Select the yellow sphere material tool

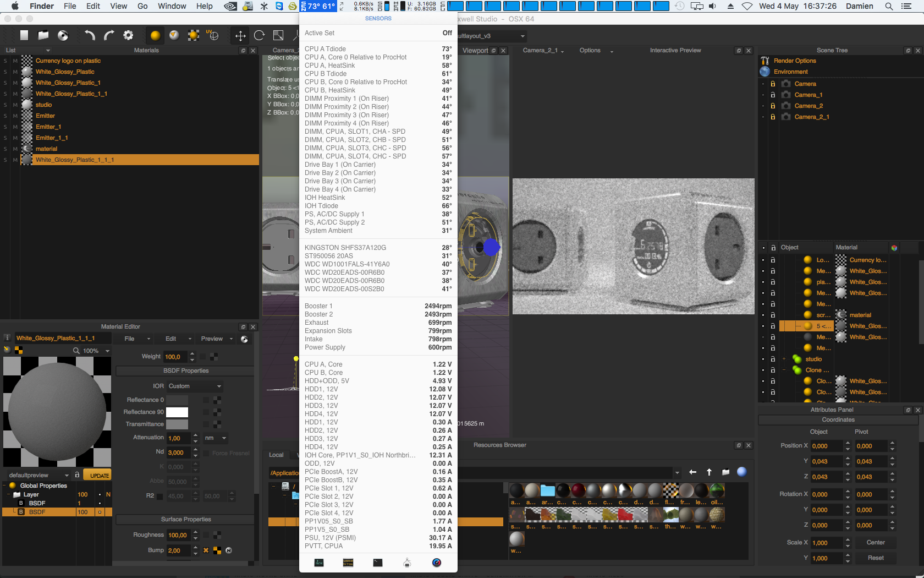click(156, 36)
